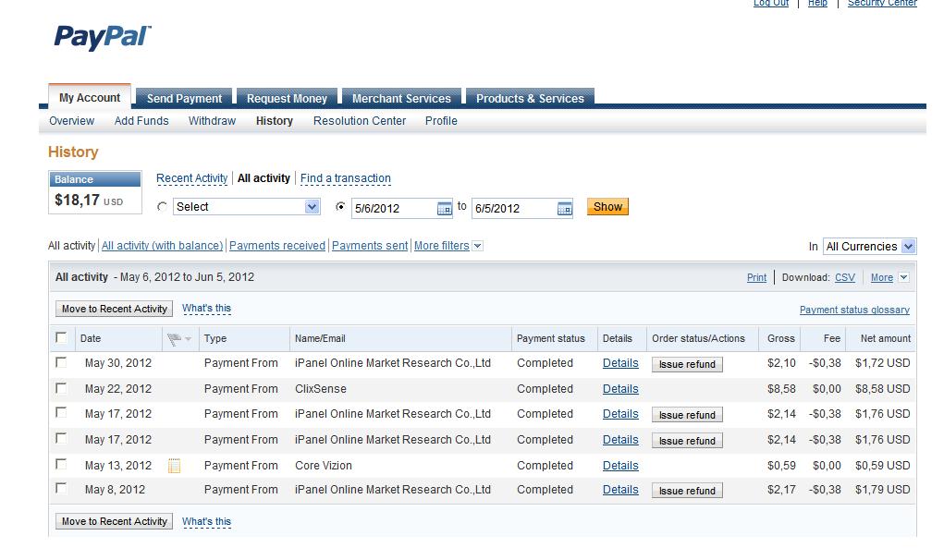
Task: Click the start date input field
Action: pos(392,209)
